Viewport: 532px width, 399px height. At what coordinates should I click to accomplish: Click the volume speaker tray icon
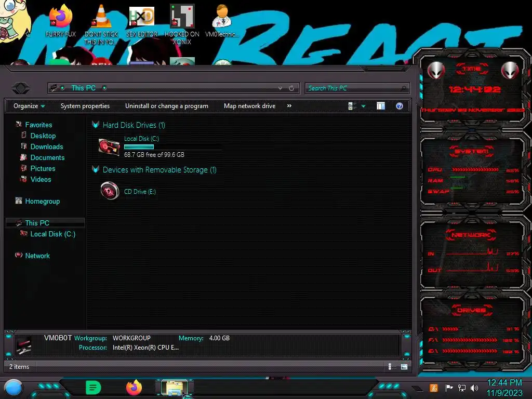click(x=474, y=388)
